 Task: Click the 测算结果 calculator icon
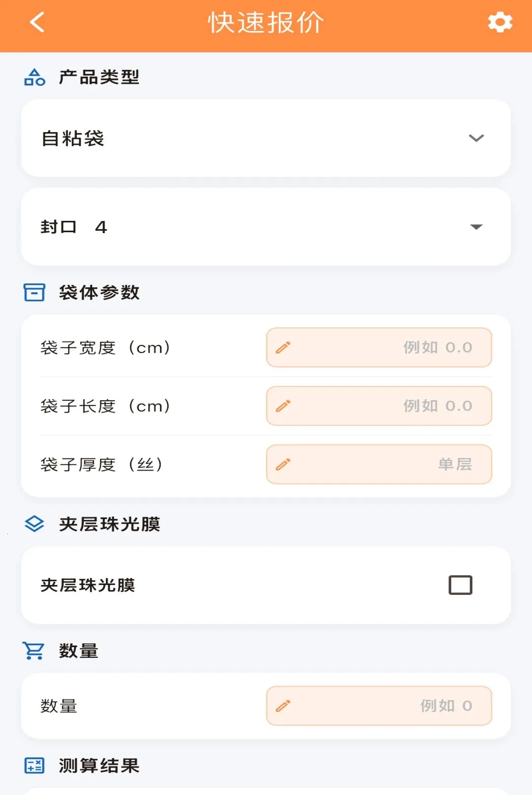click(x=34, y=765)
